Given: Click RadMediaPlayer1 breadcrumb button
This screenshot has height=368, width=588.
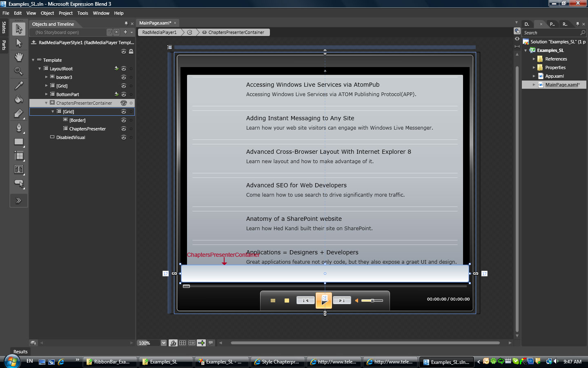Looking at the screenshot, I should 160,32.
